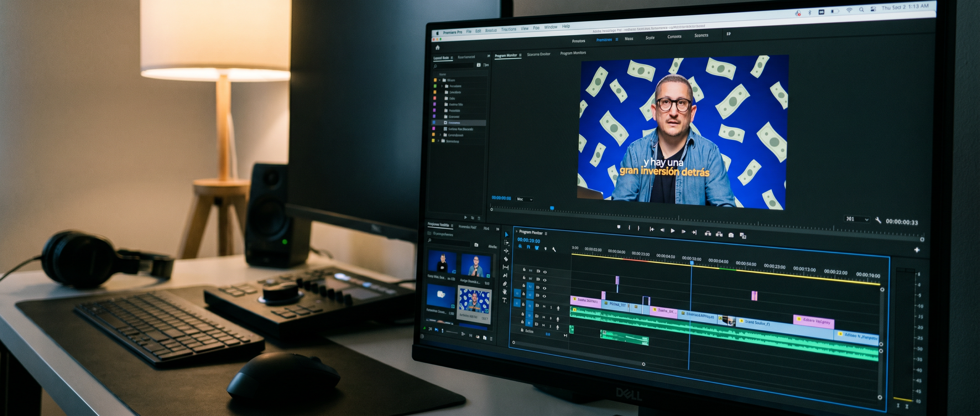Select the Razor tool
Screen dimensions: 980x416
[x=506, y=259]
